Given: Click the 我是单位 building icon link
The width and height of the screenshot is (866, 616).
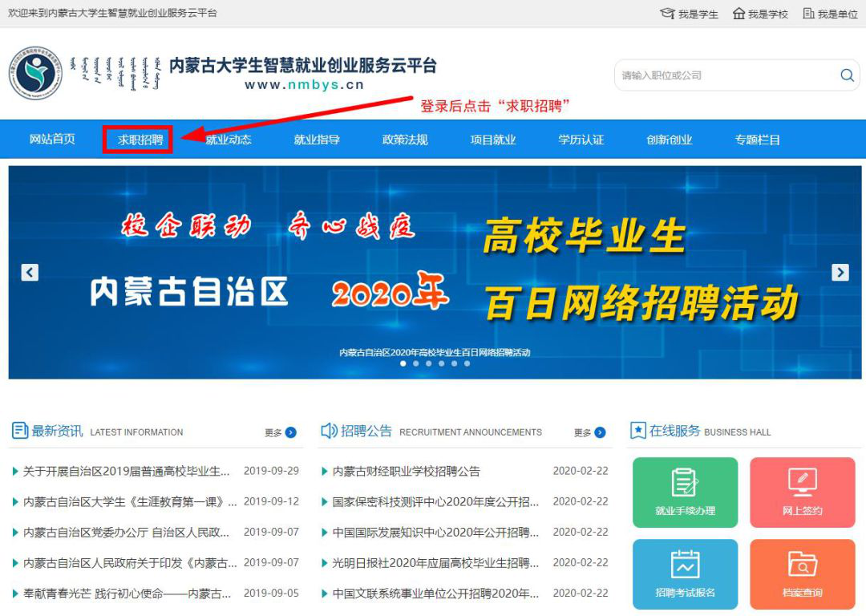Looking at the screenshot, I should coord(830,14).
